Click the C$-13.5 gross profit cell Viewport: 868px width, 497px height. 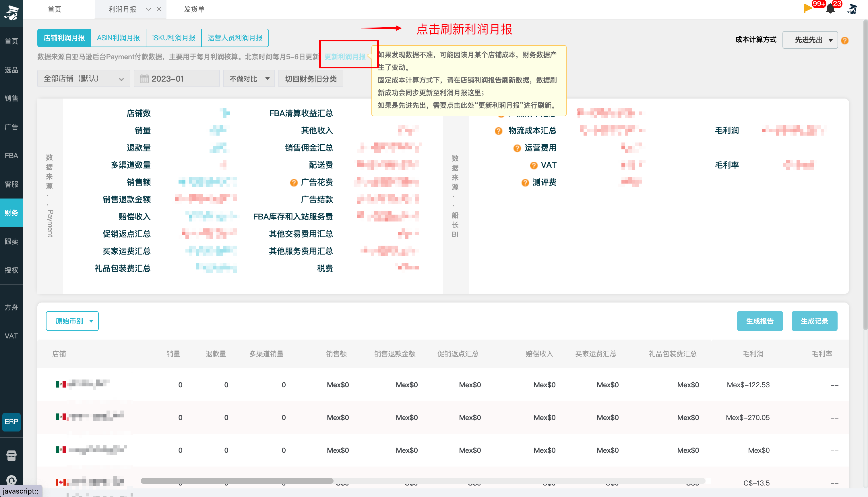point(756,483)
